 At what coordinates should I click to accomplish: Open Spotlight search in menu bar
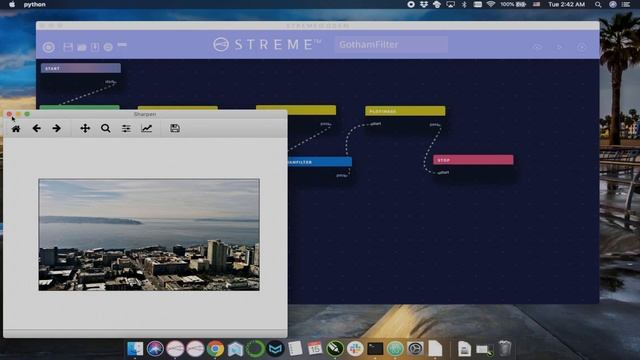point(598,4)
